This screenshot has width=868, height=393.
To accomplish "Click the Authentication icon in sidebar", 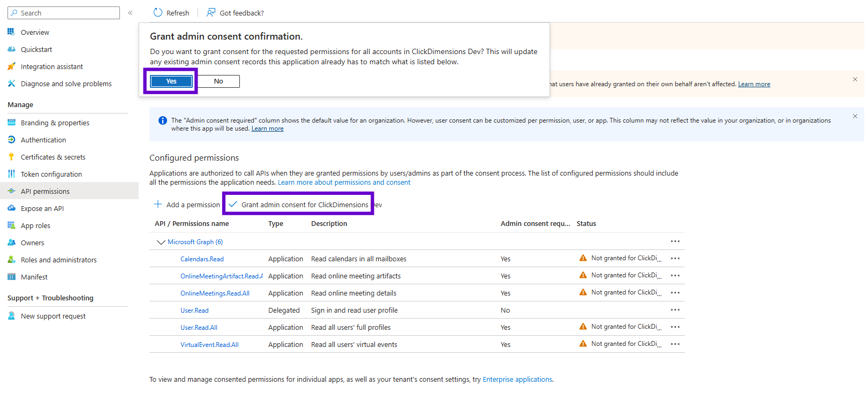I will [11, 140].
